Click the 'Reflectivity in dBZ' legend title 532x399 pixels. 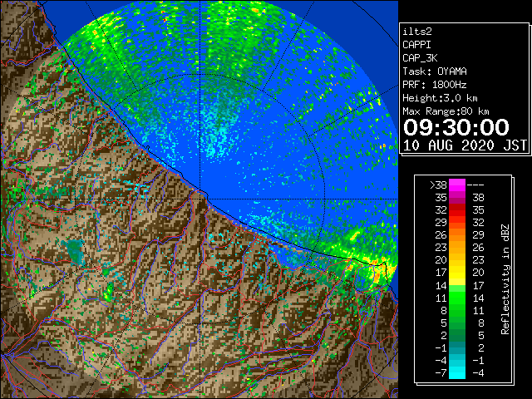point(505,279)
